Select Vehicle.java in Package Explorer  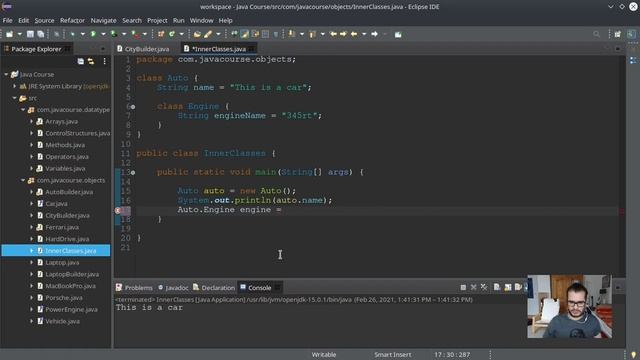pyautogui.click(x=62, y=321)
